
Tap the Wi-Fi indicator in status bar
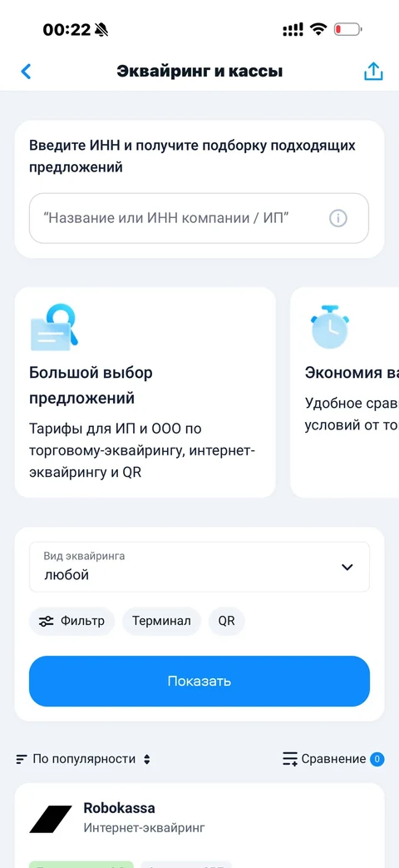318,29
